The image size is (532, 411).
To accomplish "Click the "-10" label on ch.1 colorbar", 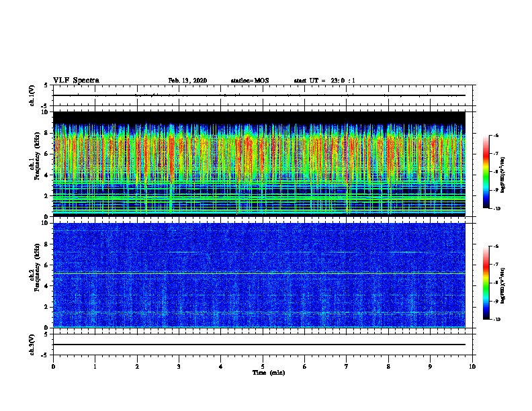I will (x=496, y=209).
